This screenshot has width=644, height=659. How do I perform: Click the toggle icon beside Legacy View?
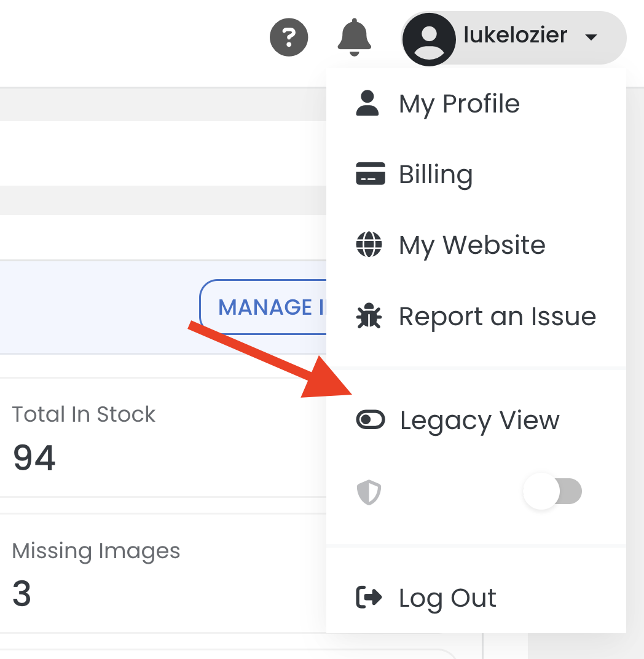[x=370, y=420]
